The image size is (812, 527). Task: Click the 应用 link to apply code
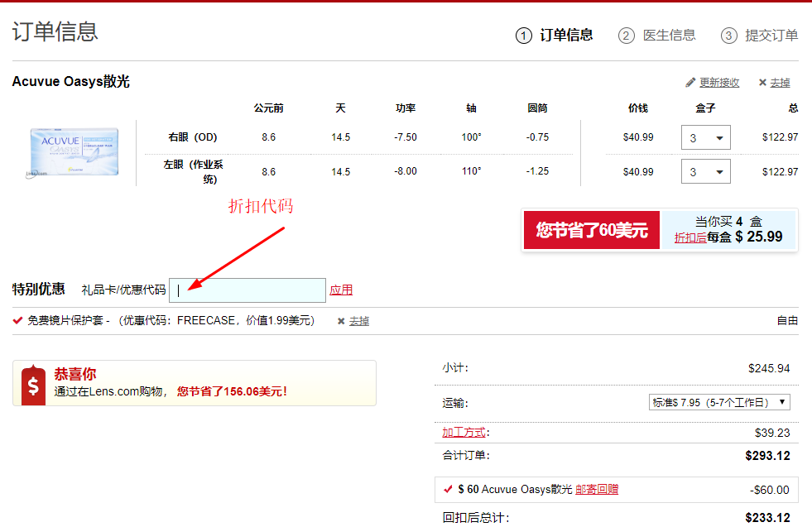pyautogui.click(x=341, y=290)
